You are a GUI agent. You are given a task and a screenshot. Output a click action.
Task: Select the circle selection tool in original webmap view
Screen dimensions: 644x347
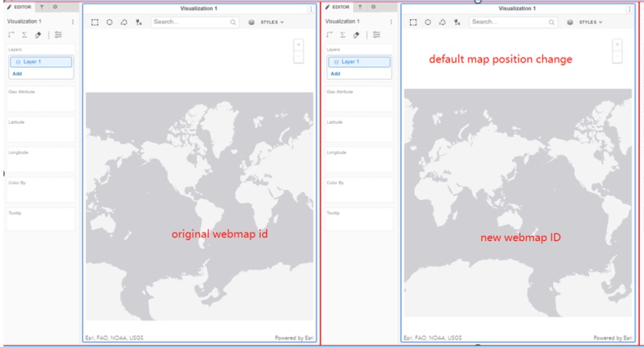[x=109, y=22]
